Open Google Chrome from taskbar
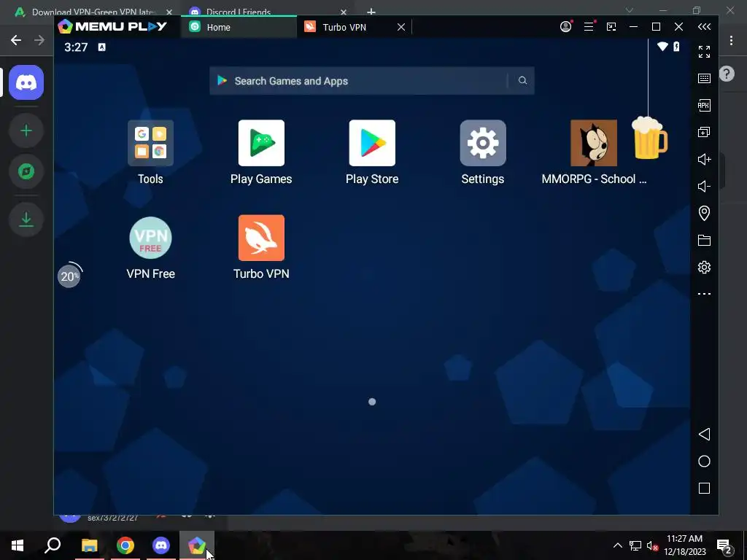This screenshot has width=747, height=560. pos(125,545)
